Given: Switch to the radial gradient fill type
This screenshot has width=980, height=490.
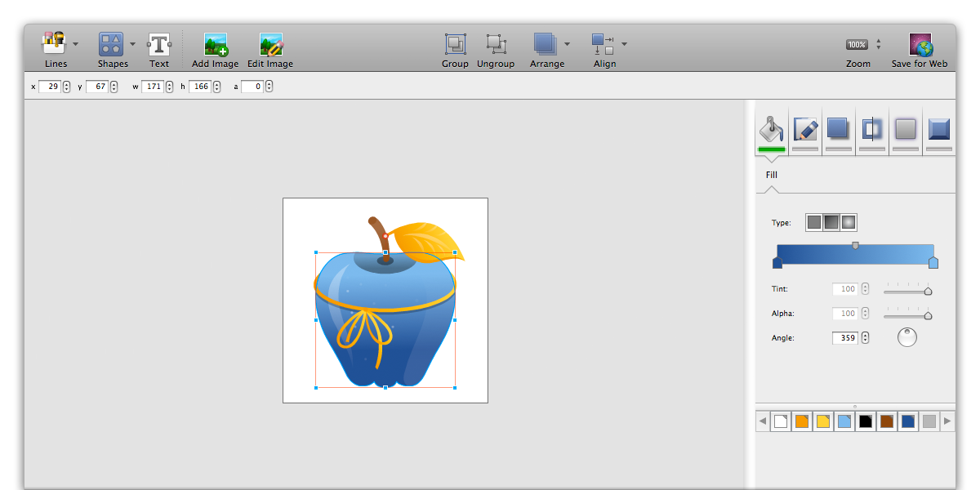Looking at the screenshot, I should [x=849, y=222].
